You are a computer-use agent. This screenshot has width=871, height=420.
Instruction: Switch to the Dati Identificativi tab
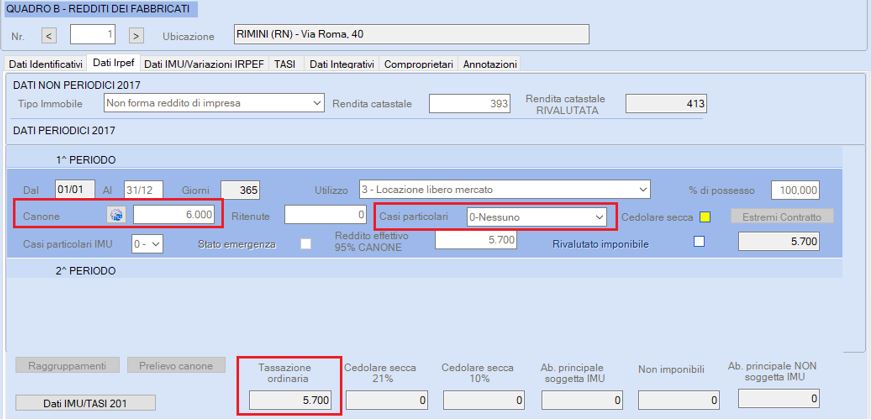(x=46, y=64)
